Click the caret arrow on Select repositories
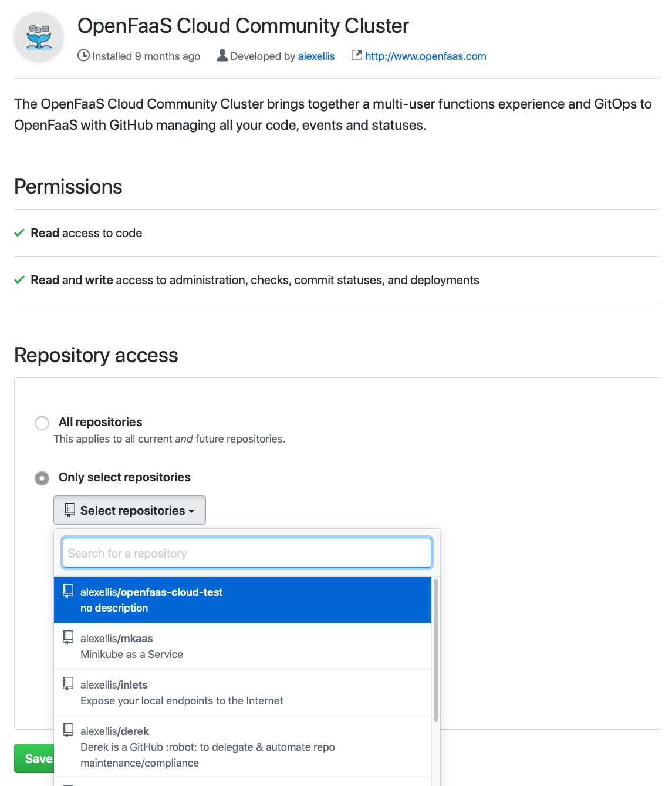672x786 pixels. coord(191,511)
